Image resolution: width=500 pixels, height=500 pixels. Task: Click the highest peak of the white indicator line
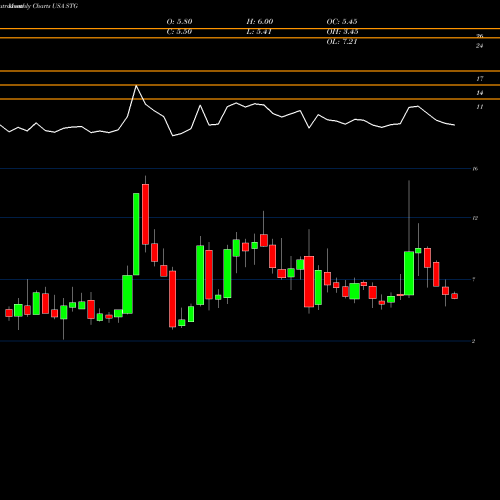[x=136, y=86]
